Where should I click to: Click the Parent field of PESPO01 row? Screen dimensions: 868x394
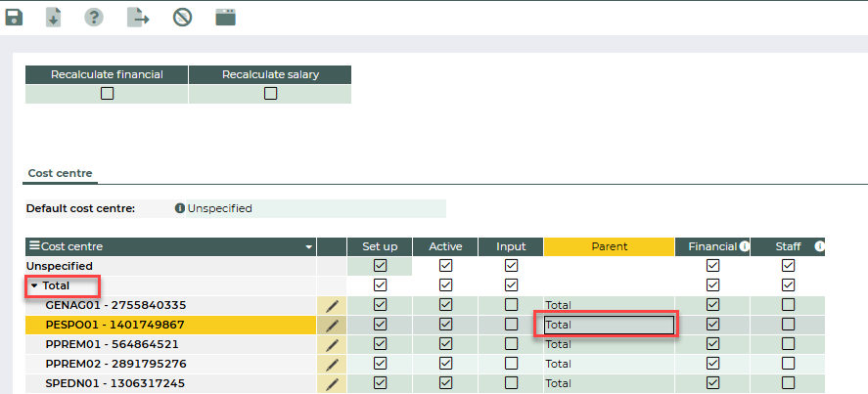(607, 325)
